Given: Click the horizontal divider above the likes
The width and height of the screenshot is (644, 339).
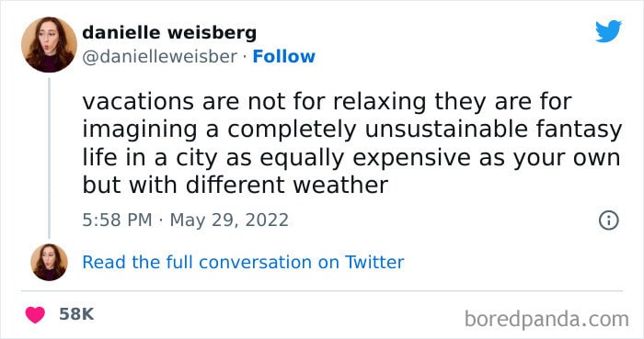Looking at the screenshot, I should click(x=322, y=291).
